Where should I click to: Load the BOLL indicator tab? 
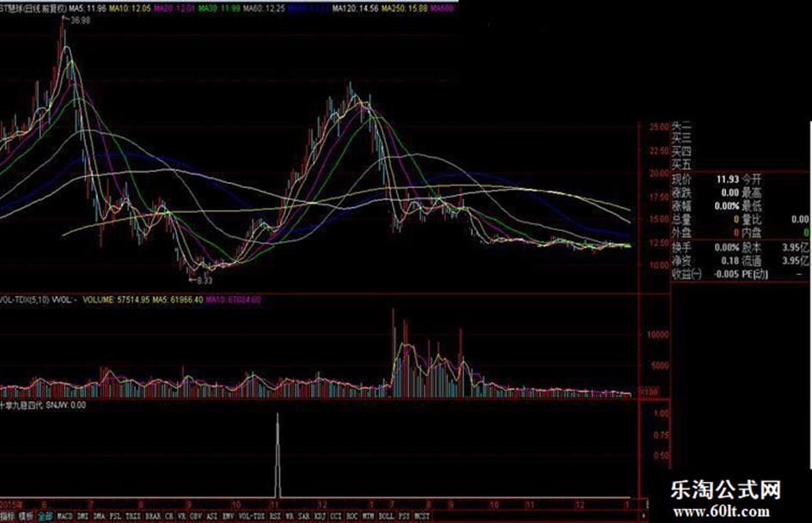coord(386,516)
